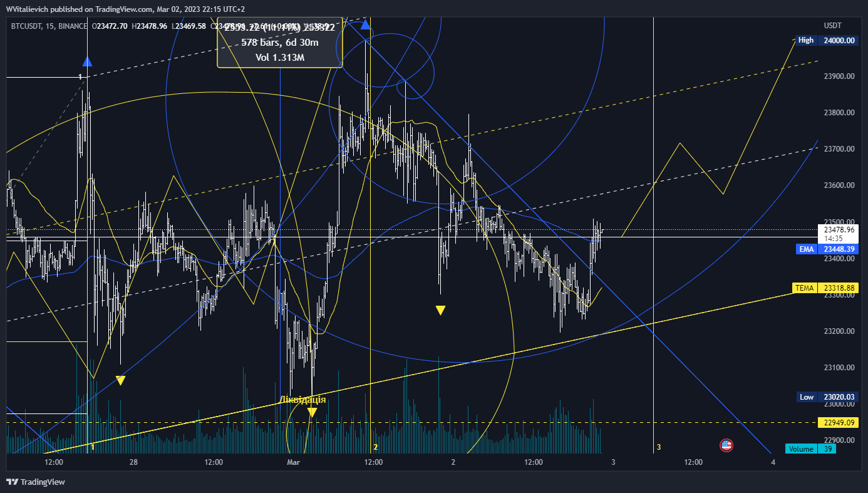Click the 23700.00 price axis value
This screenshot has width=868, height=493.
[839, 149]
